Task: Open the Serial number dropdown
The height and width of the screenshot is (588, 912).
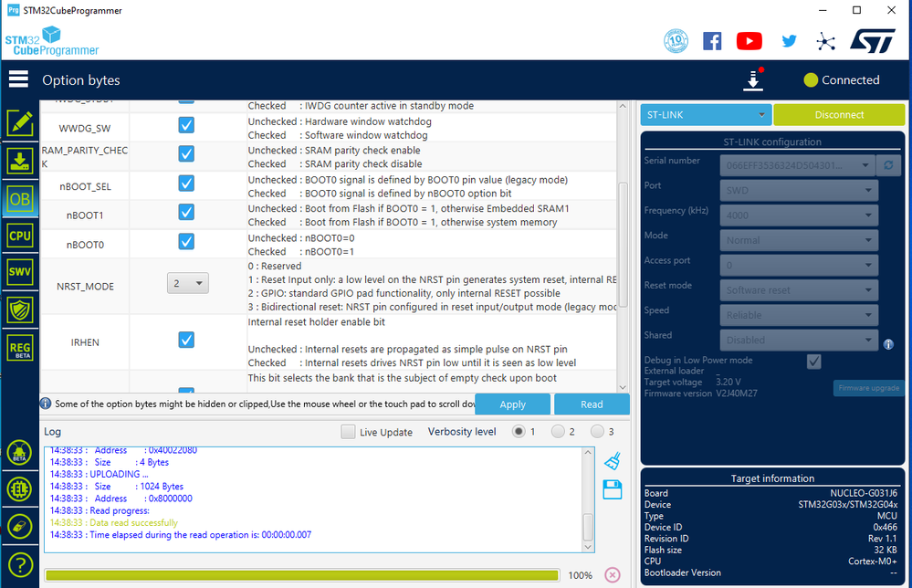Action: pos(799,165)
